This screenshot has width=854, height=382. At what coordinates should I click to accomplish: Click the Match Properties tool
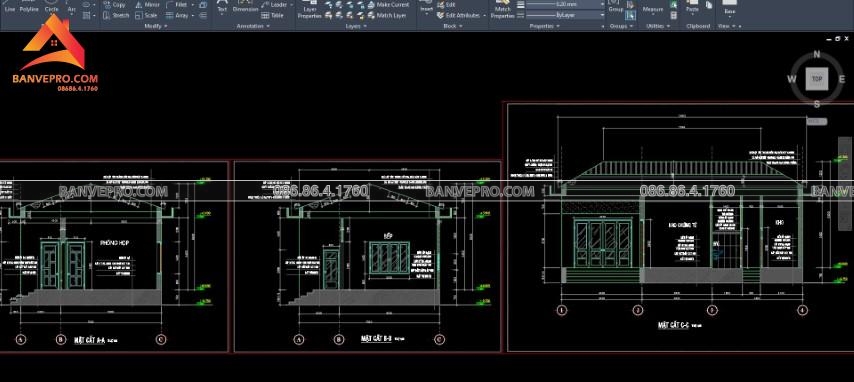[503, 10]
